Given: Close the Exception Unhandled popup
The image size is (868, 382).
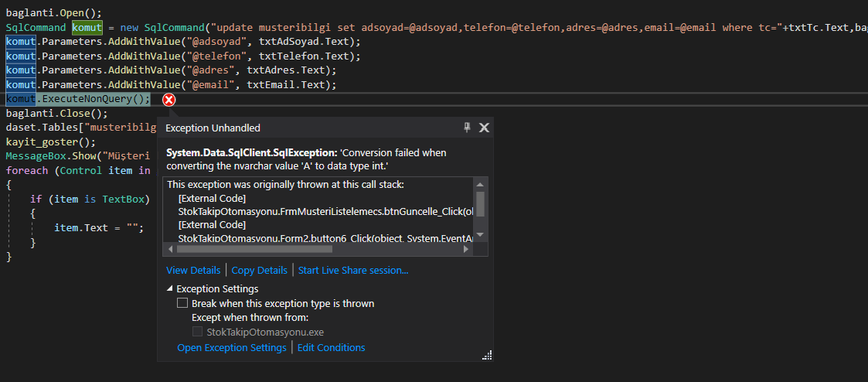Looking at the screenshot, I should 484,128.
